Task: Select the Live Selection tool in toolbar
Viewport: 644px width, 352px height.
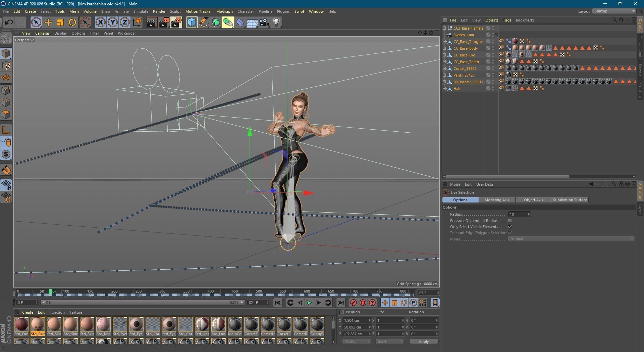Action: coord(36,23)
